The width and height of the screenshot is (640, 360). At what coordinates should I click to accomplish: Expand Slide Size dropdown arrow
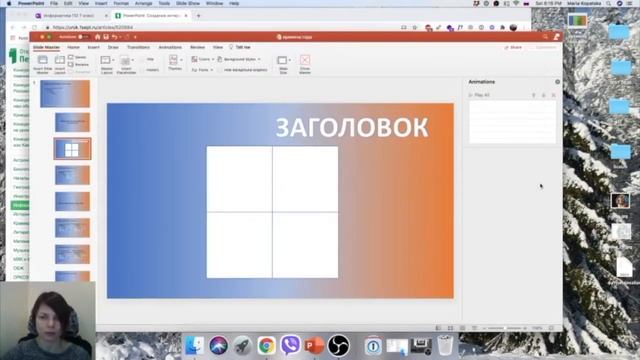coord(289,60)
